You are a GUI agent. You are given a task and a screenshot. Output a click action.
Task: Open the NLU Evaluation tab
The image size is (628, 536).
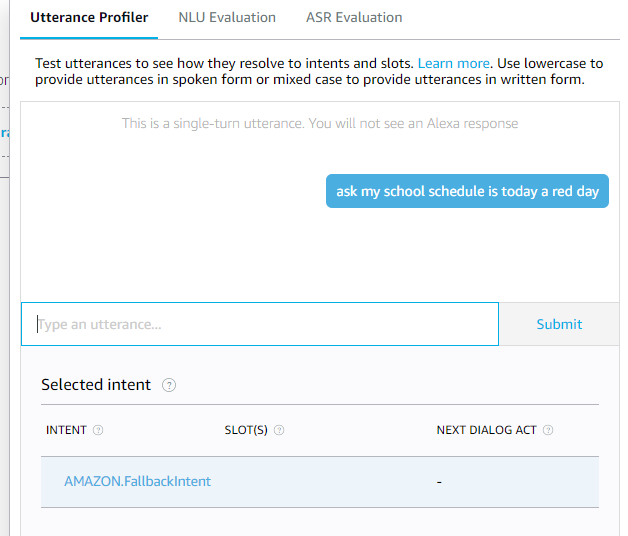click(227, 17)
